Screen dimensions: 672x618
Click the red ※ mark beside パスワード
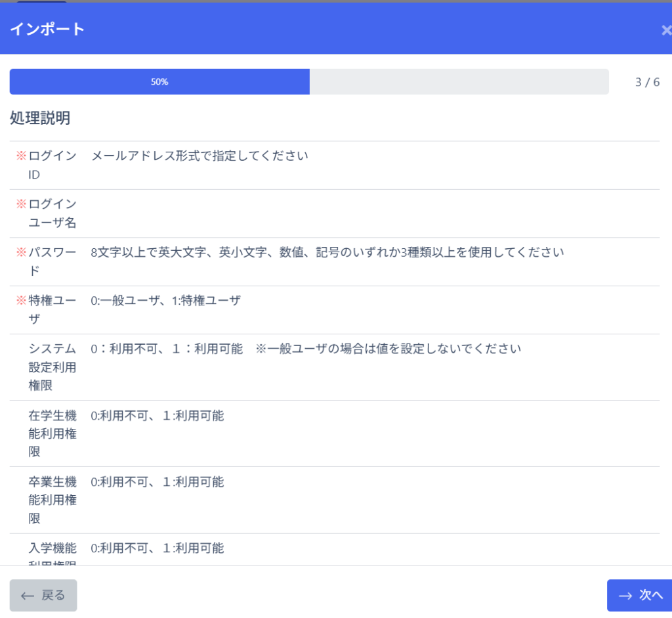click(x=21, y=252)
